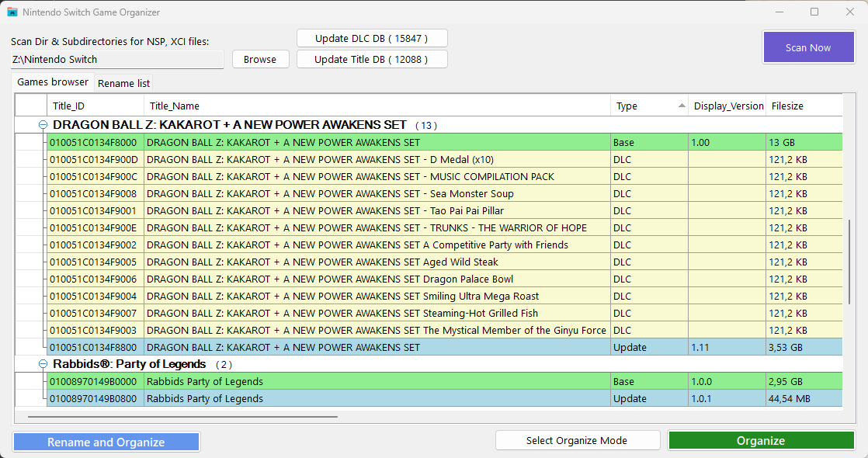This screenshot has height=458, width=868.
Task: Click the Rename and Organize button
Action: pyautogui.click(x=106, y=442)
